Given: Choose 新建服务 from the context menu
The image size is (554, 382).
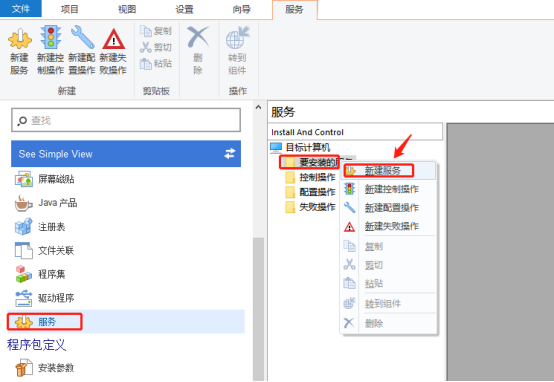Looking at the screenshot, I should point(388,171).
